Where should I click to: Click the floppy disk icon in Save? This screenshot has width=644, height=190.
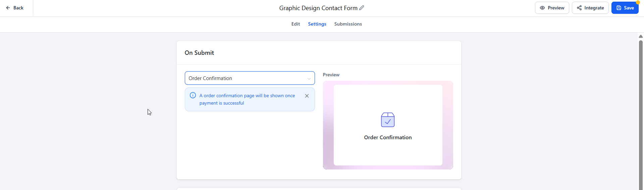coord(619,8)
